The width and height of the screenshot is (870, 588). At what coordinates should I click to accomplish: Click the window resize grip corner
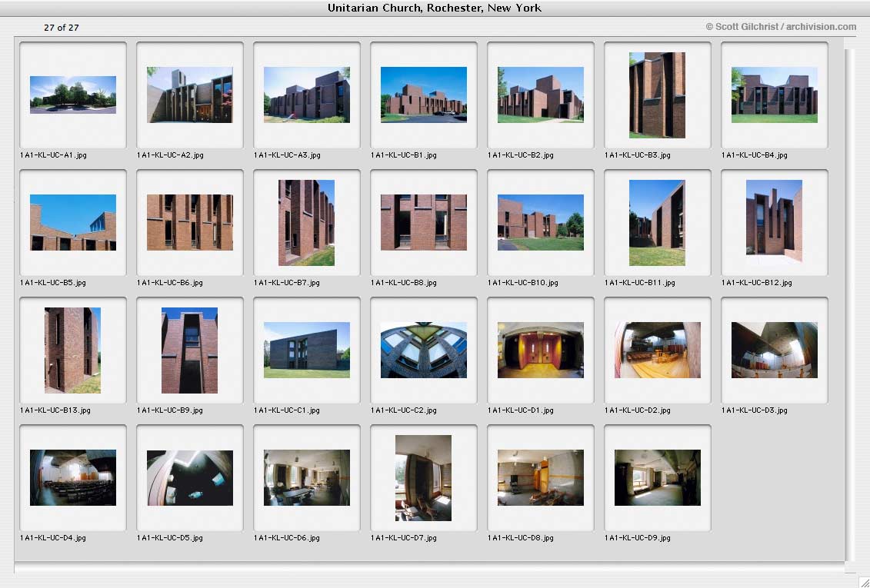click(x=863, y=581)
